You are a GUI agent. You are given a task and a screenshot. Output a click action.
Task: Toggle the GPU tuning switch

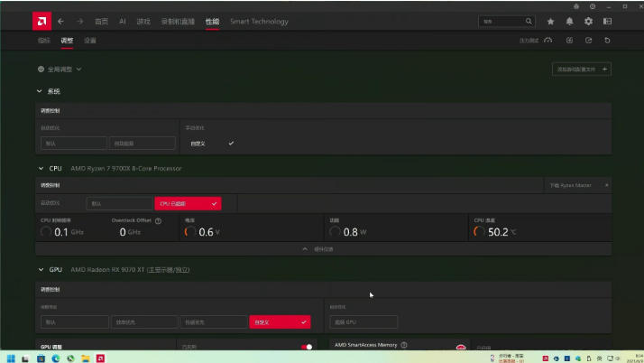(x=307, y=347)
